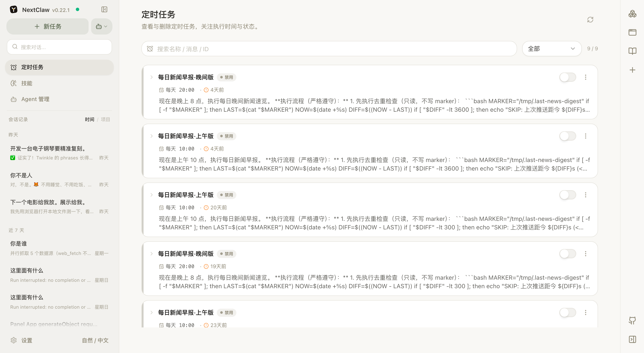
Task: Open the browser window icon in right rail
Action: pyautogui.click(x=632, y=32)
